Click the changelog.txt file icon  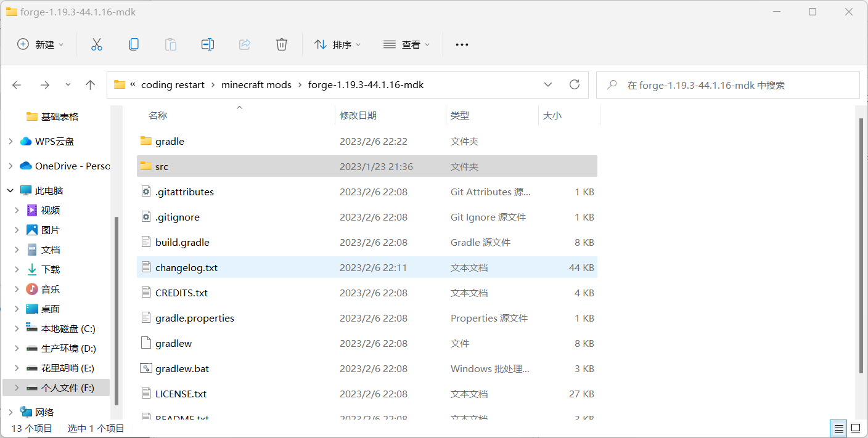[145, 267]
